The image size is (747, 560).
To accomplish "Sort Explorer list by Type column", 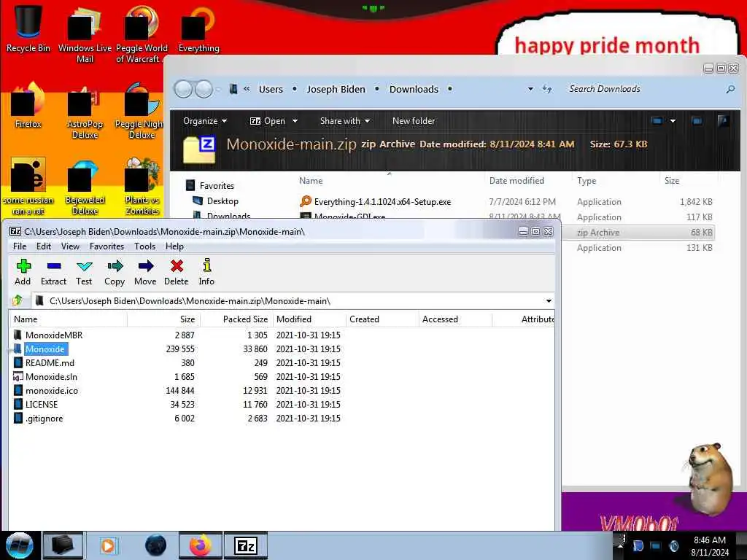I will click(587, 181).
